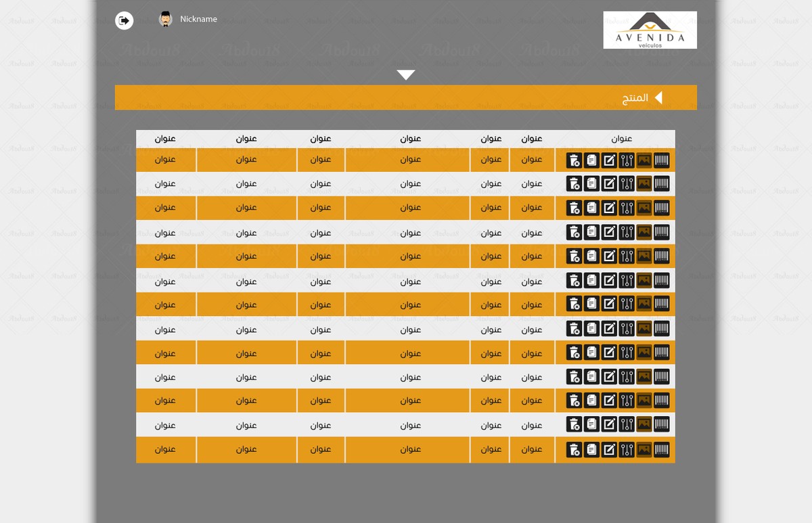The width and height of the screenshot is (812, 523).
Task: Delete the last table row
Action: 574,449
